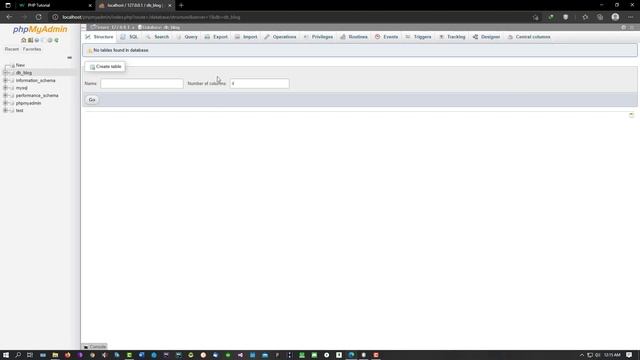Open the Designer tab
The height and width of the screenshot is (360, 640).
[x=487, y=37]
